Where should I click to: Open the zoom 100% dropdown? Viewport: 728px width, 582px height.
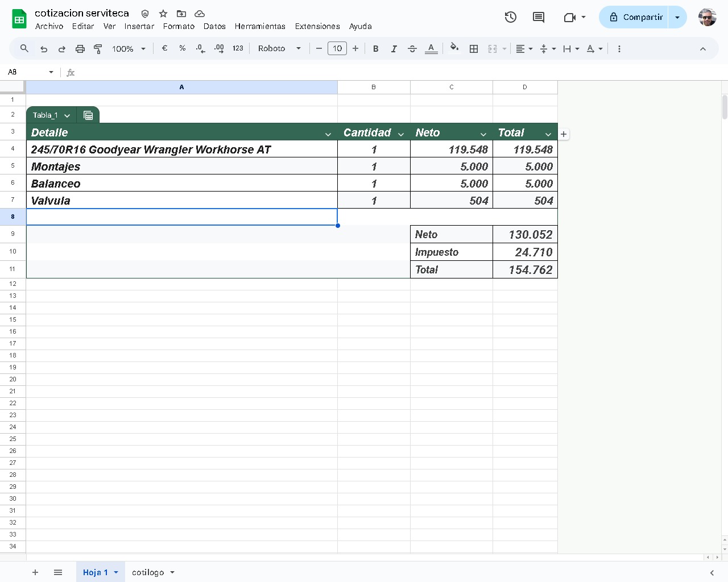pos(129,49)
